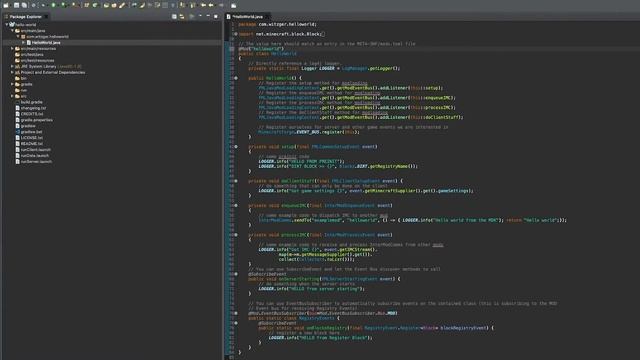
Task: Expand the HelloWorld.java tree node arrow
Action: (24, 42)
